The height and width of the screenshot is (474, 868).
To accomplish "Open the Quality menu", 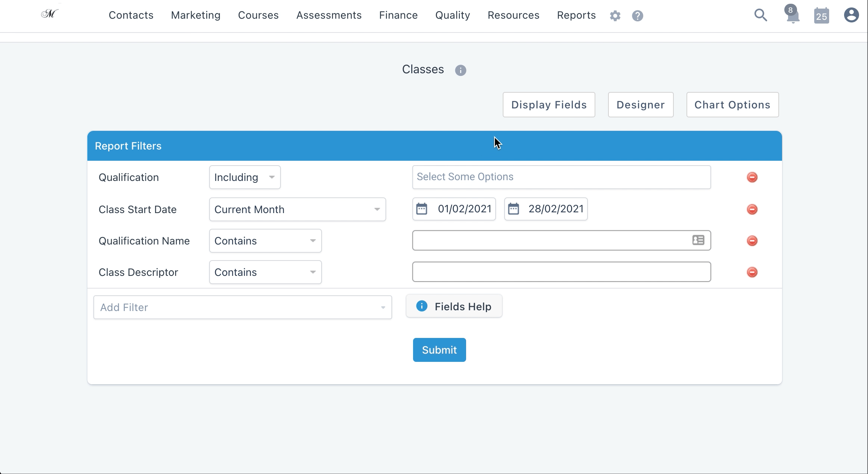I will pos(453,15).
